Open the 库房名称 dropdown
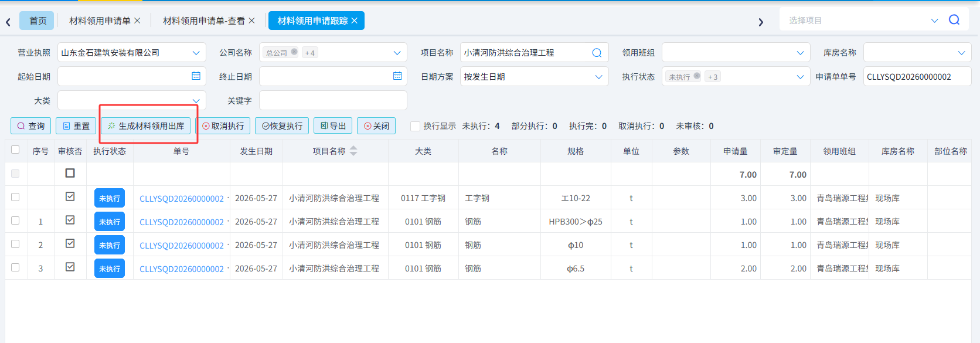The height and width of the screenshot is (343, 980). click(x=961, y=53)
